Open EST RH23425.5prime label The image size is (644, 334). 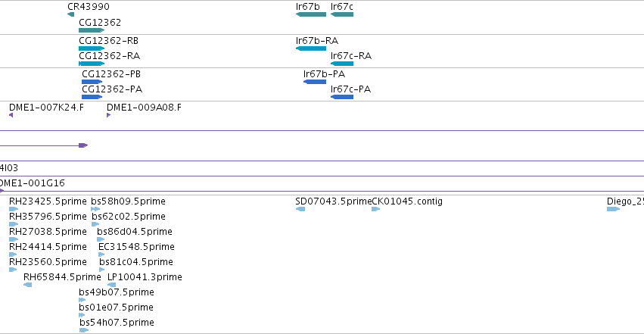(48, 201)
